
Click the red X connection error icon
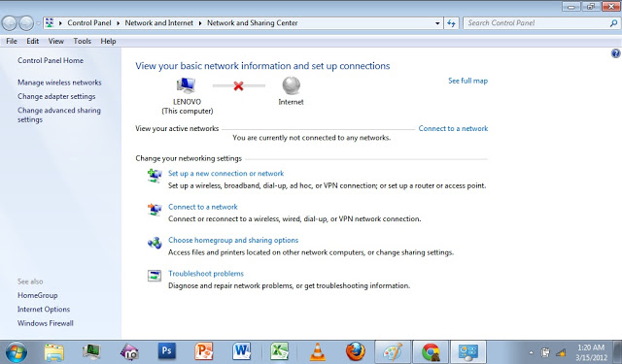[238, 85]
